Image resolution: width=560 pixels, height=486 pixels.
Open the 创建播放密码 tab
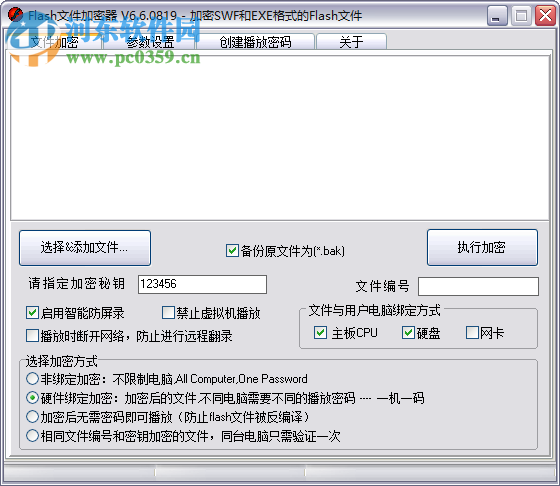255,42
